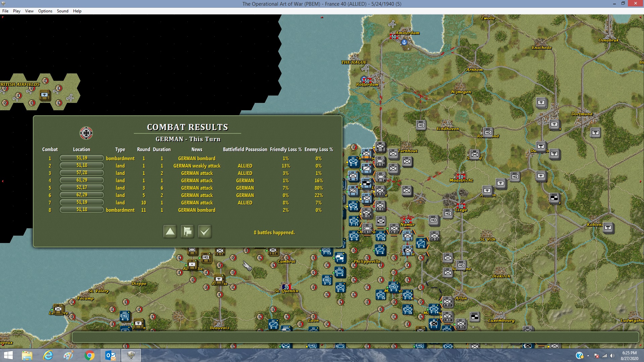Open the Sound menu

pyautogui.click(x=62, y=11)
